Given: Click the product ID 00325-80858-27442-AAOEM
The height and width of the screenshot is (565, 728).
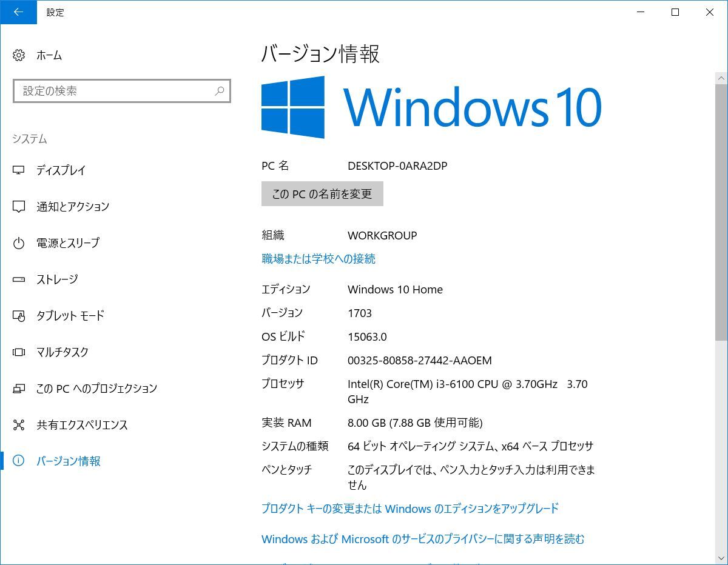Looking at the screenshot, I should point(420,361).
